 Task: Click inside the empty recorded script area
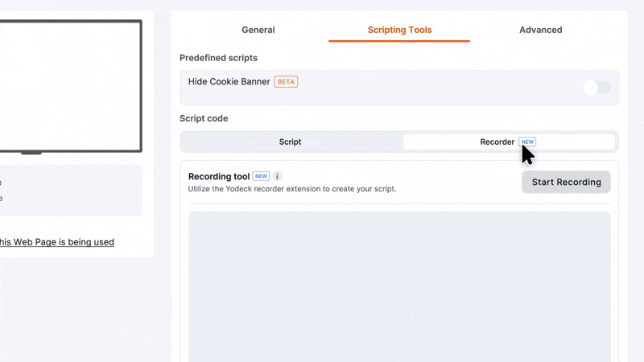point(399,286)
